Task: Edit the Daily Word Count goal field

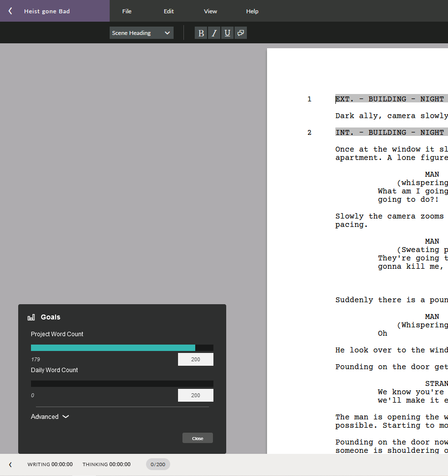Action: (196, 395)
